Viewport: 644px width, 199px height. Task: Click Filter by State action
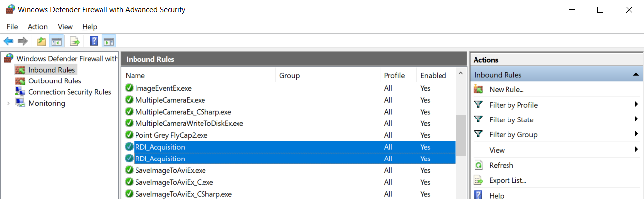511,119
